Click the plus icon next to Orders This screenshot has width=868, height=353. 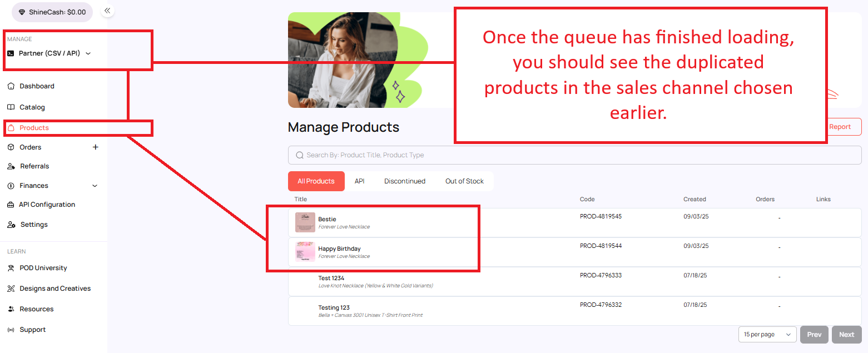pos(95,147)
